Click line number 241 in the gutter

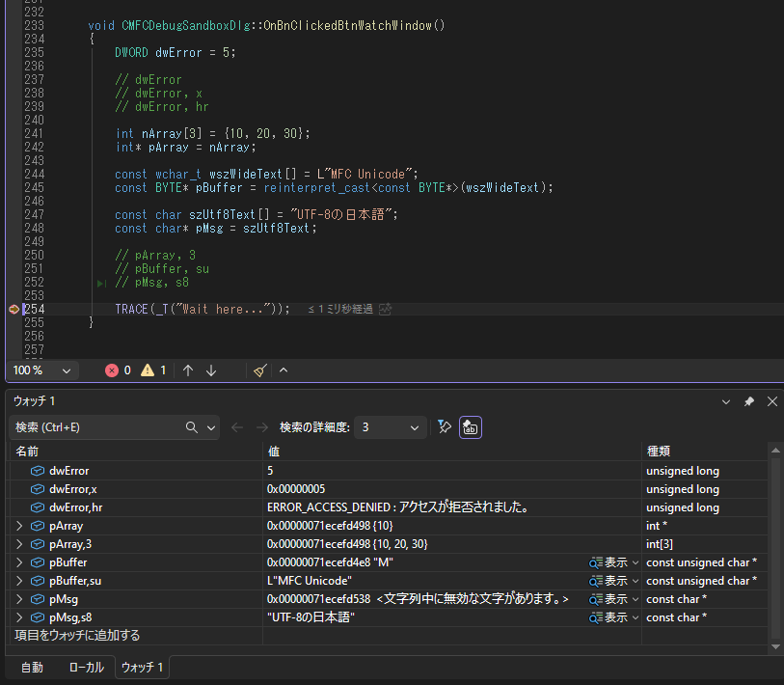(x=34, y=133)
